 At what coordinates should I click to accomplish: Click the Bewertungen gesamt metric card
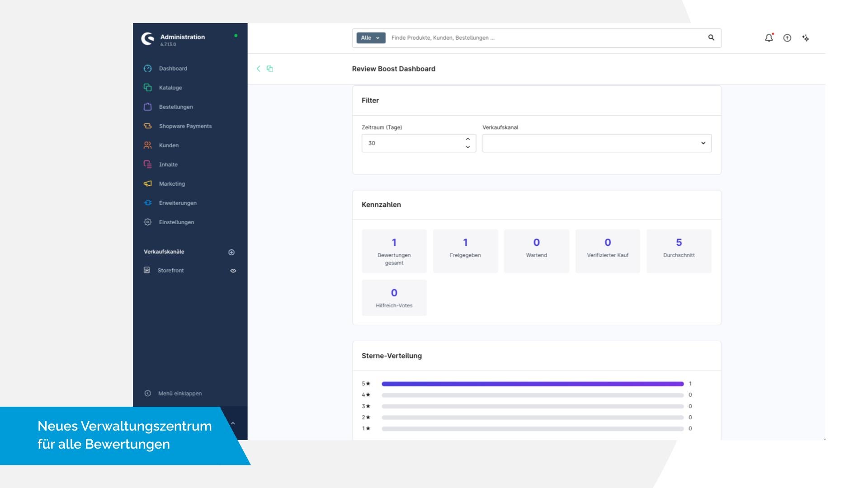pos(394,251)
